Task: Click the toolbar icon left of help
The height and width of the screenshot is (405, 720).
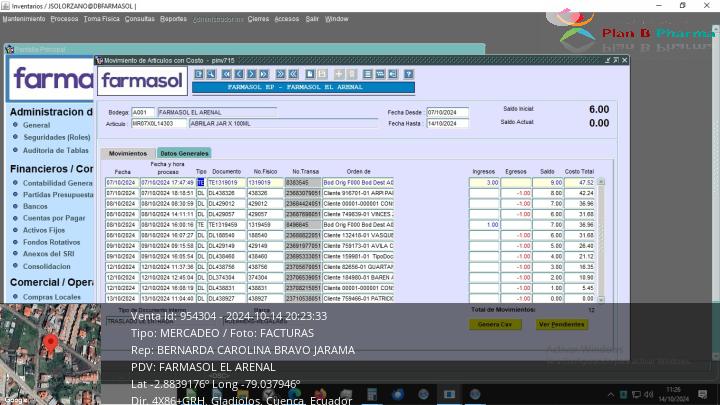Action: point(393,74)
